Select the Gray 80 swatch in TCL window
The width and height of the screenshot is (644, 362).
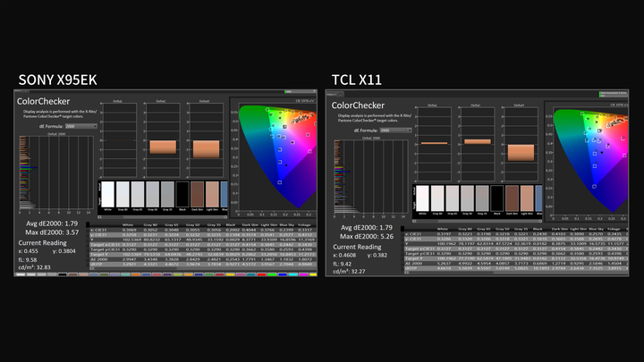[437, 198]
